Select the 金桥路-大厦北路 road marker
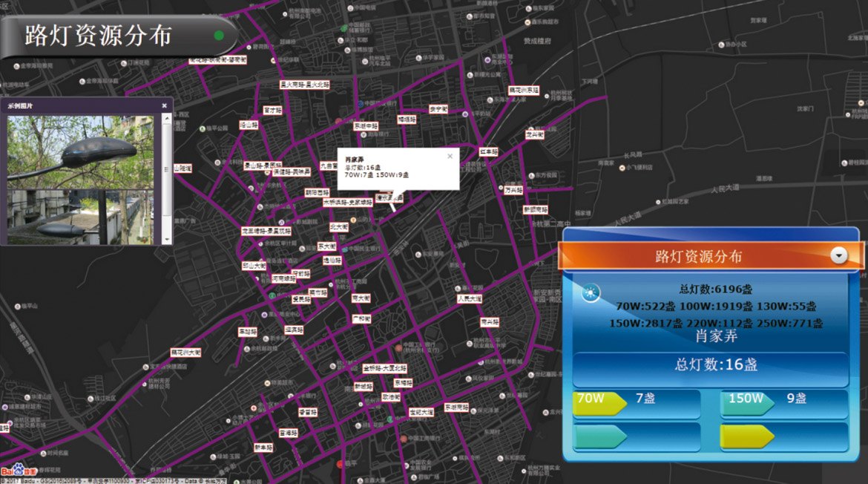Viewport: 868px width, 484px height. coord(384,368)
